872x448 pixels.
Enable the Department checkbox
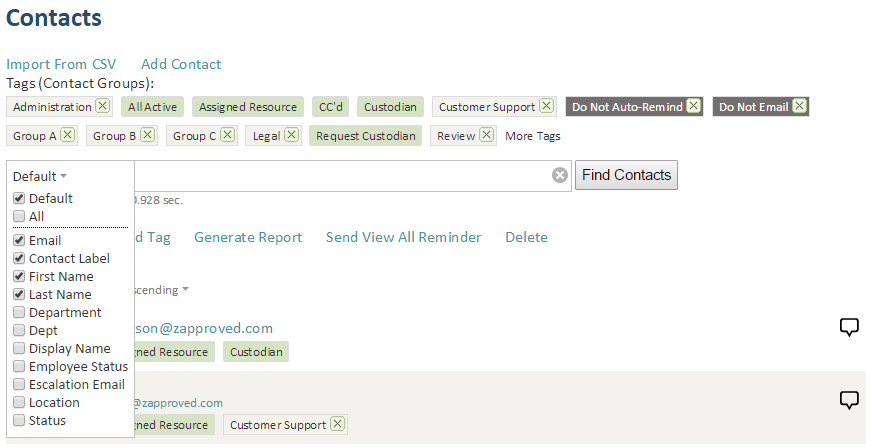(x=19, y=312)
